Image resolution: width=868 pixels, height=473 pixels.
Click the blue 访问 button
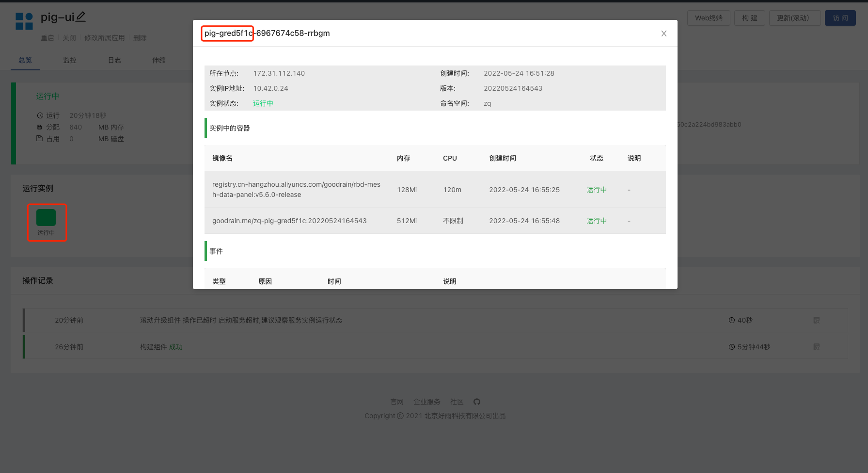(840, 18)
